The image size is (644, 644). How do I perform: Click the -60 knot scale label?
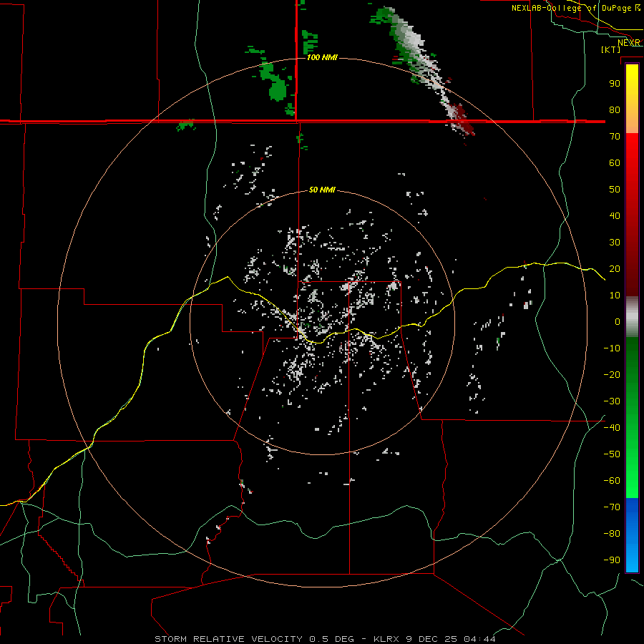pyautogui.click(x=612, y=481)
